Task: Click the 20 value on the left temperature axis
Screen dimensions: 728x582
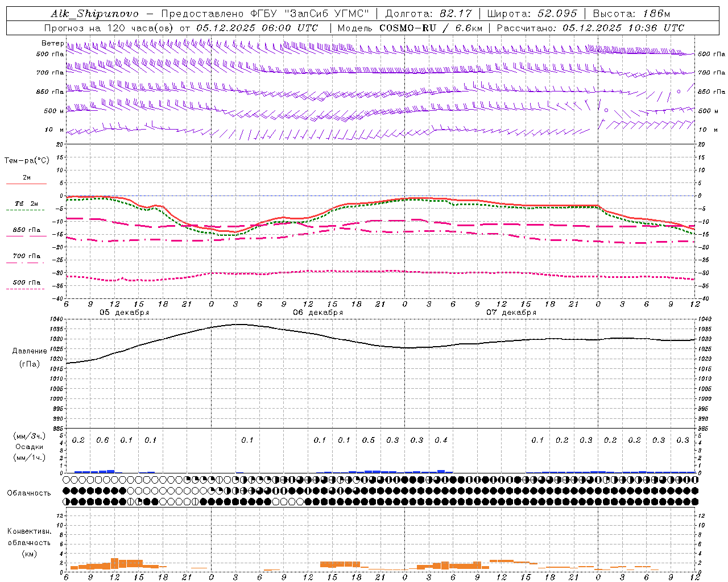Action: 59,144
